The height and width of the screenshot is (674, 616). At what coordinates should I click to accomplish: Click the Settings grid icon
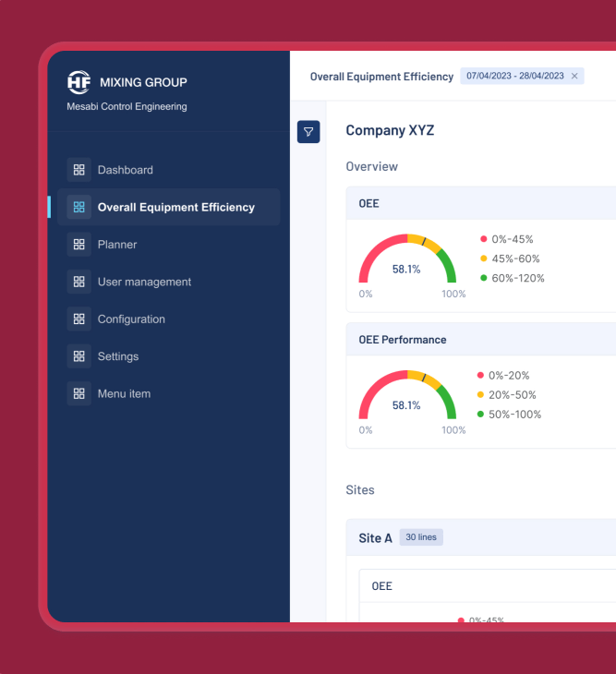pos(79,356)
